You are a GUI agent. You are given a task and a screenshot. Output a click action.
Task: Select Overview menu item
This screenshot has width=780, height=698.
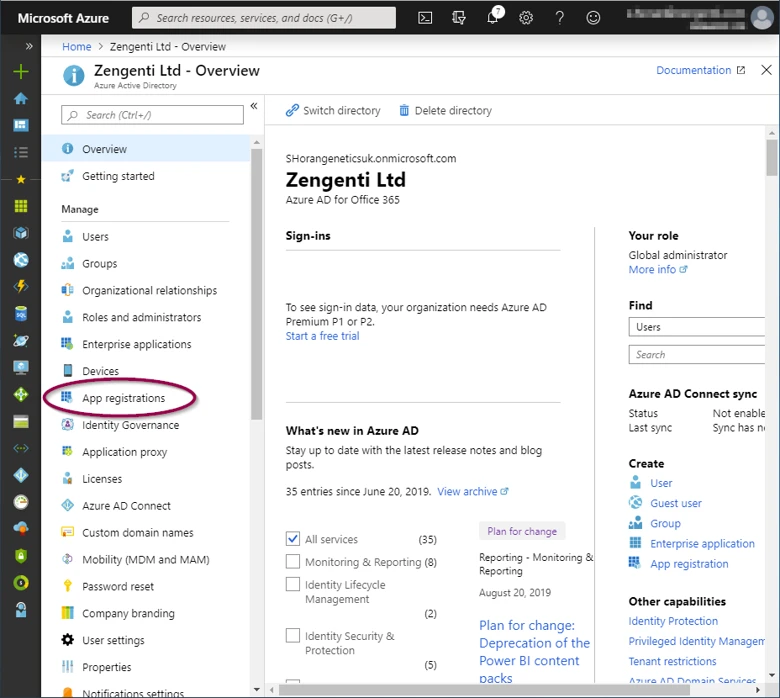[x=146, y=149]
